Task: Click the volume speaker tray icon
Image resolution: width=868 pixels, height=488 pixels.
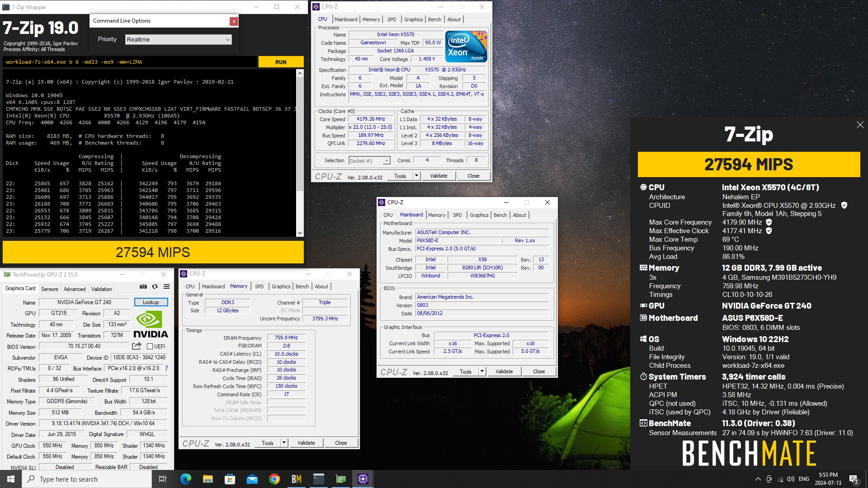Action: pos(791,479)
